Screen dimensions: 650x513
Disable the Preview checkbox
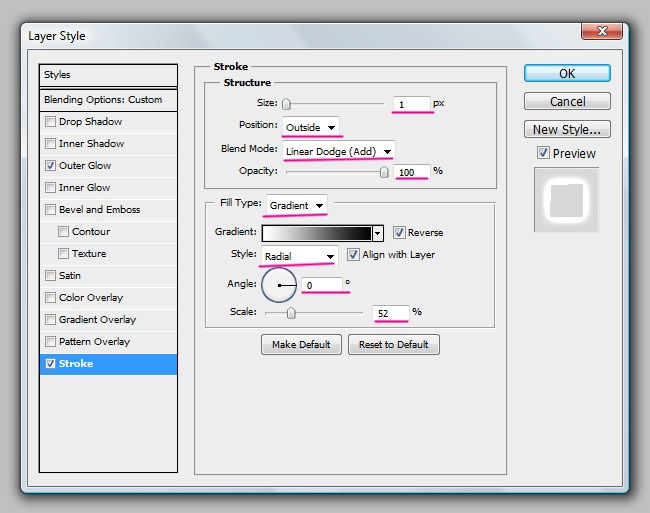543,153
